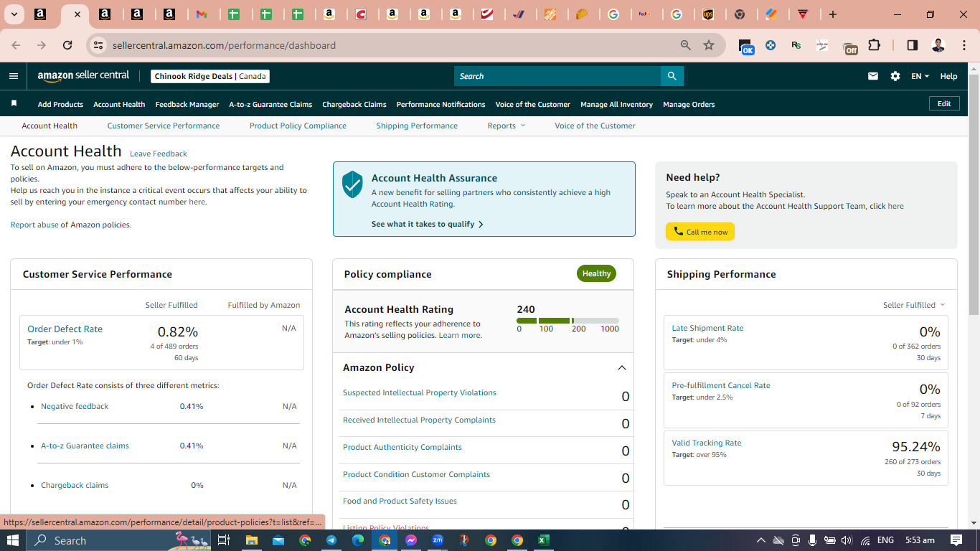Click the Seller Central search field
The width and height of the screenshot is (980, 551).
point(557,76)
